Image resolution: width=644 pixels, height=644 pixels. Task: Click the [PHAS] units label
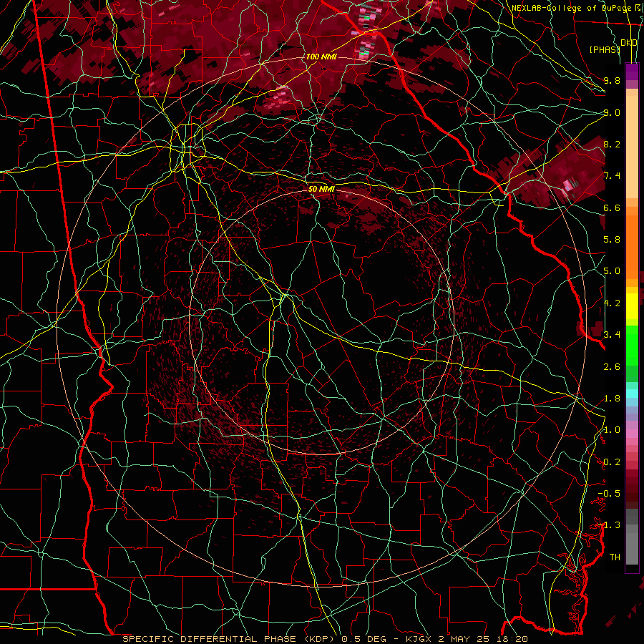[x=605, y=50]
